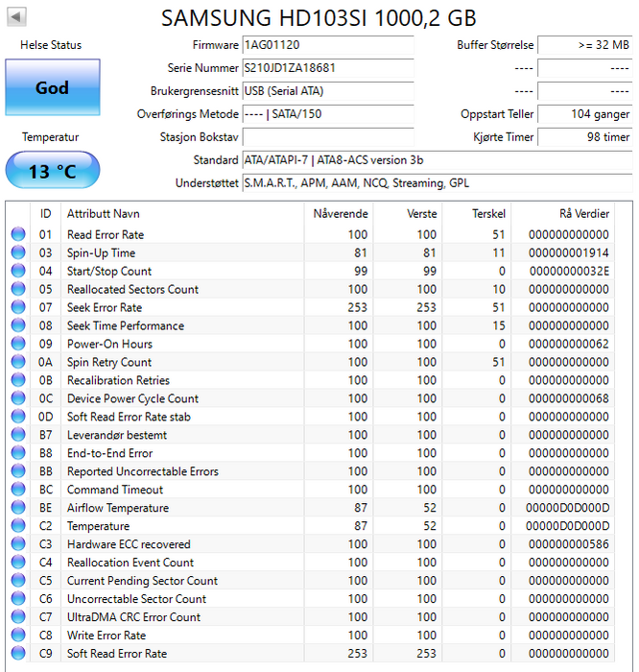Click the status circle for Reported Uncorrectable Errors

pos(18,471)
